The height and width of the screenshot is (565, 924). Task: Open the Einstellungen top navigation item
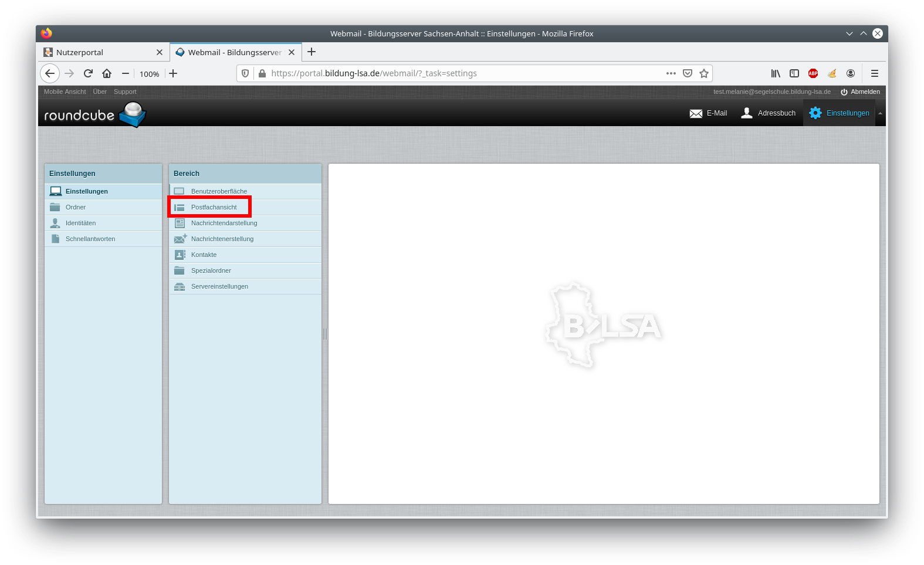point(840,113)
